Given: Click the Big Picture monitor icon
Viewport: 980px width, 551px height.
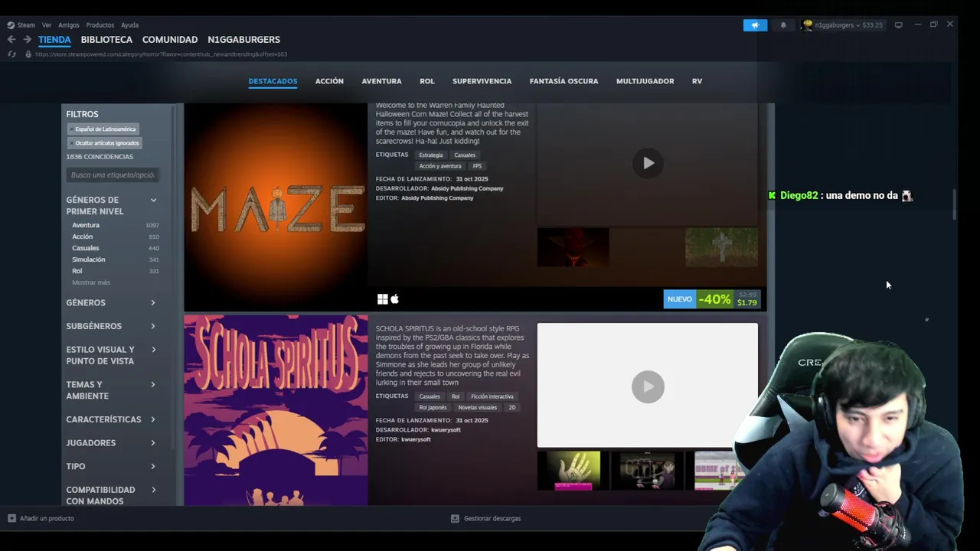Looking at the screenshot, I should (x=899, y=24).
